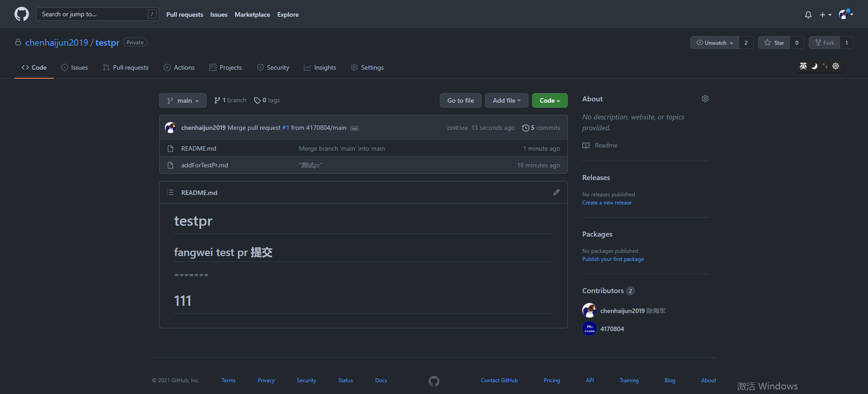Expand the plus create-new menu
Viewport: 868px width, 394px height.
[826, 14]
